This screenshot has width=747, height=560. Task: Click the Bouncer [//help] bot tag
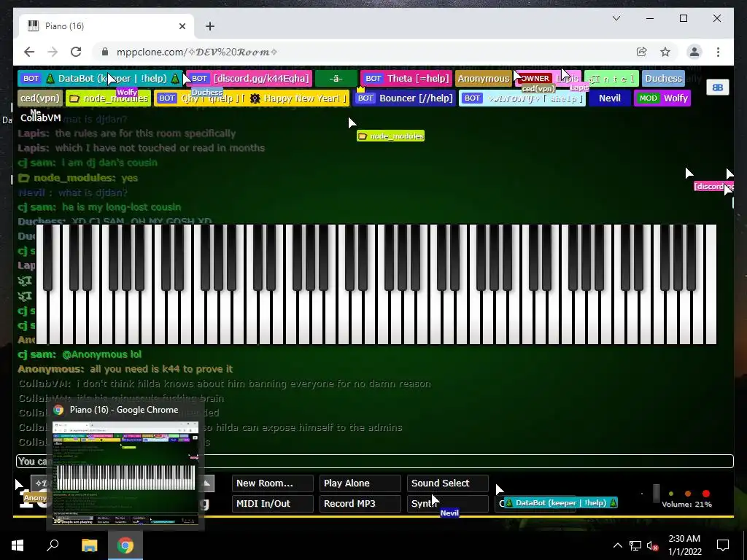(x=404, y=98)
